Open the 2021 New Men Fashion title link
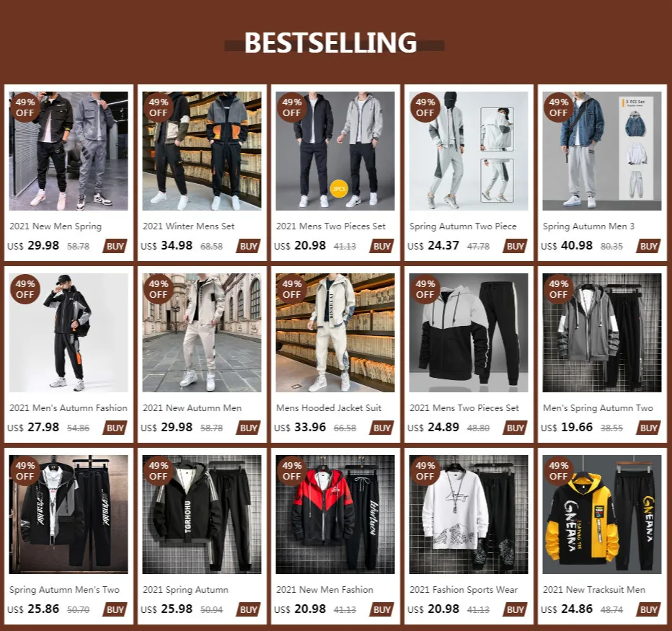 pos(324,590)
